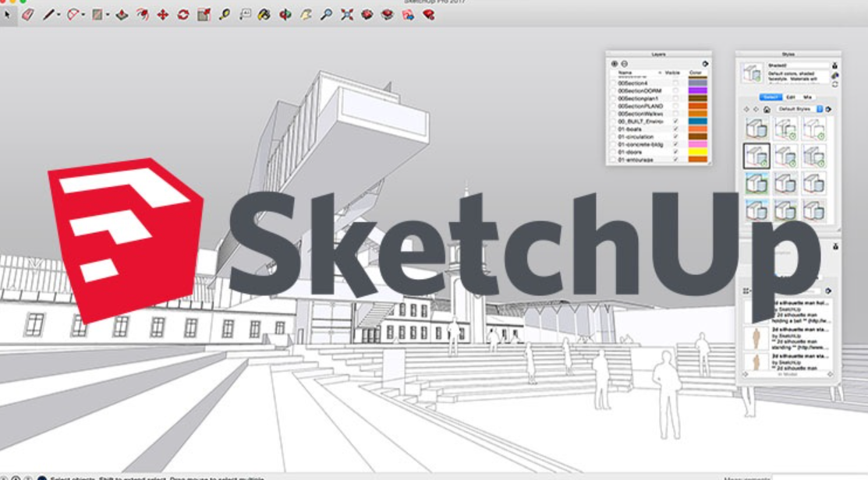Select the Orbit tool
The height and width of the screenshot is (480, 868).
[x=285, y=15]
